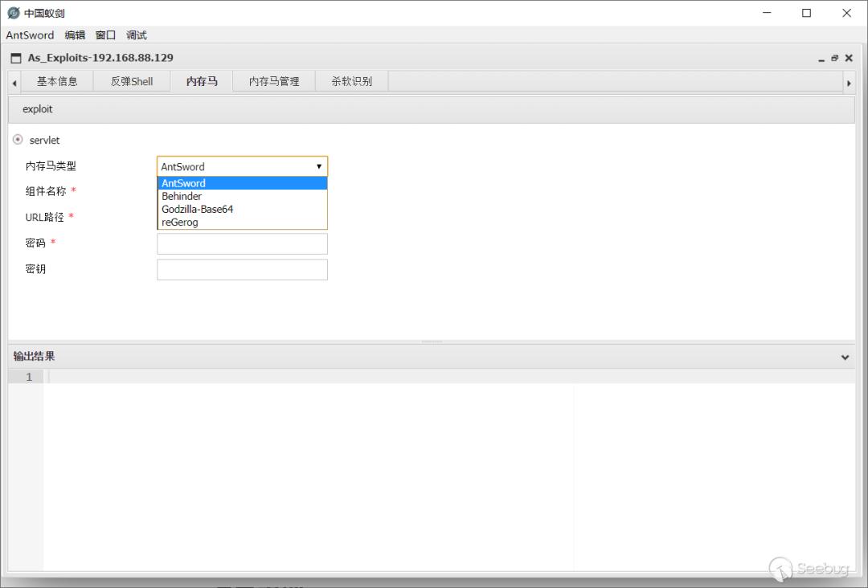868x588 pixels.
Task: Open the 内存马类型 dropdown arrow
Action: click(x=319, y=166)
